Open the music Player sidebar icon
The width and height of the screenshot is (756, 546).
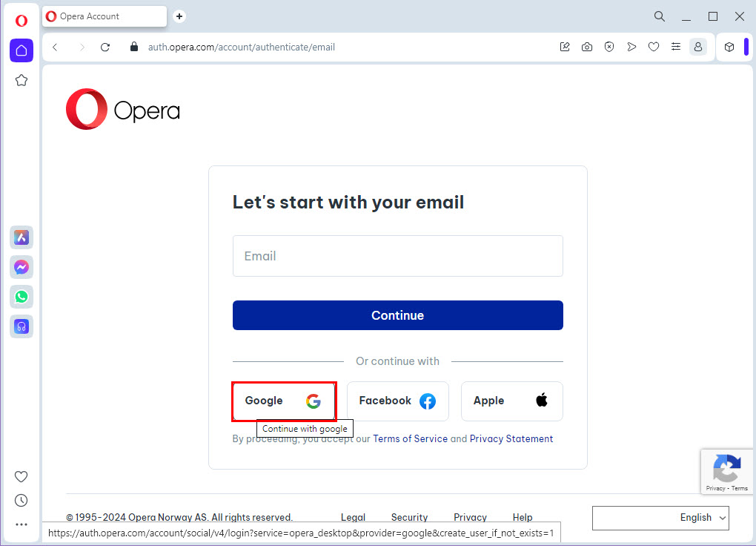click(21, 327)
